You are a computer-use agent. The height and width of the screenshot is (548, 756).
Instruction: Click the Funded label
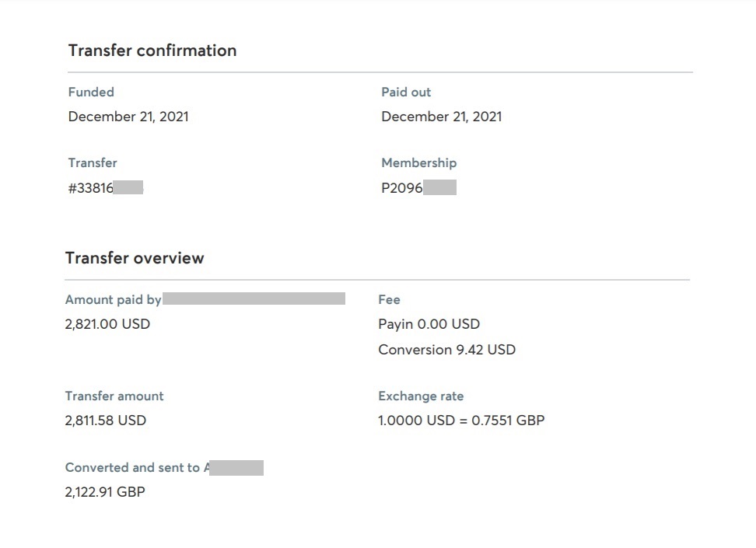[91, 92]
